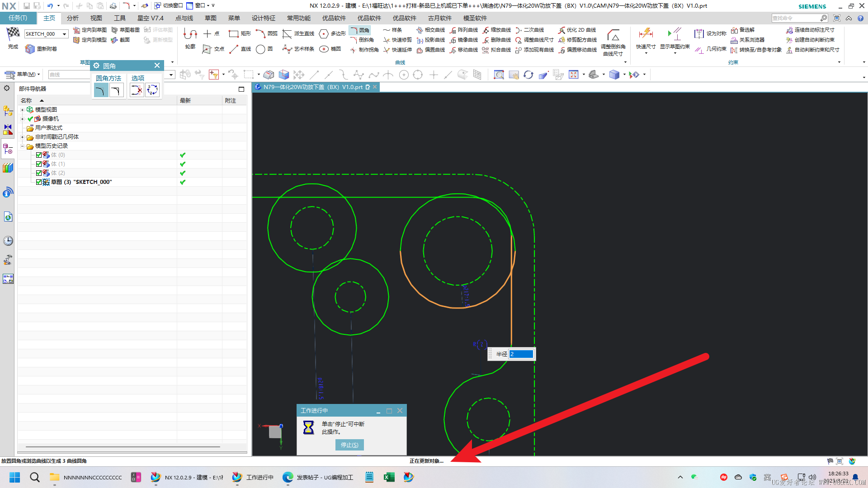Image resolution: width=868 pixels, height=488 pixels.
Task: Click the 半径 radius input field
Action: point(521,354)
